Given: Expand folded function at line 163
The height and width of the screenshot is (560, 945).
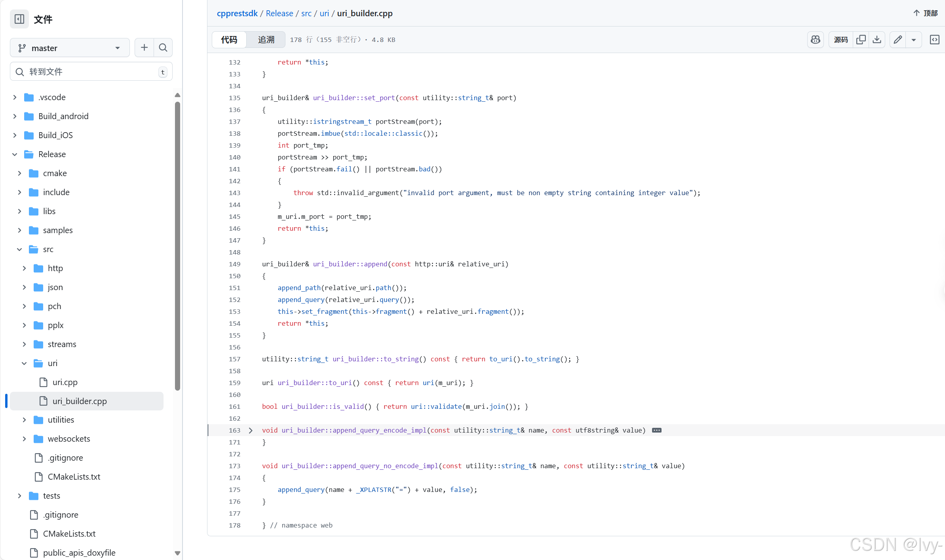Looking at the screenshot, I should [251, 431].
